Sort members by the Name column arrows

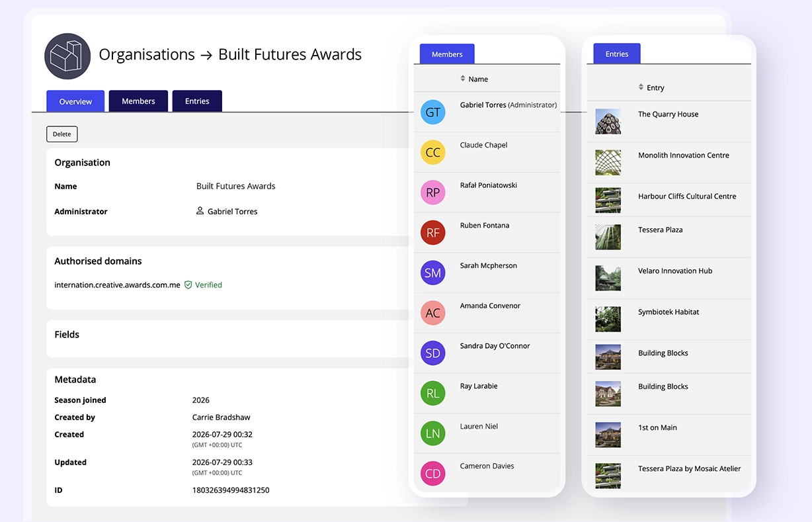(x=463, y=79)
